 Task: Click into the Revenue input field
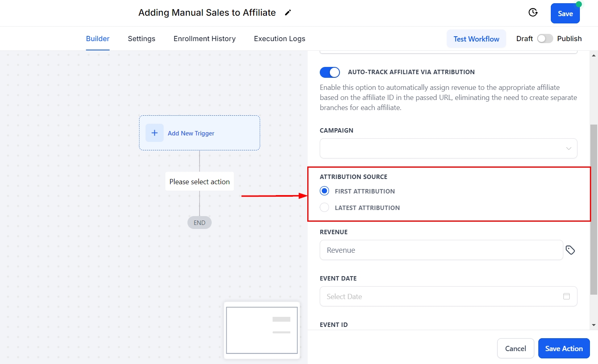click(x=441, y=250)
